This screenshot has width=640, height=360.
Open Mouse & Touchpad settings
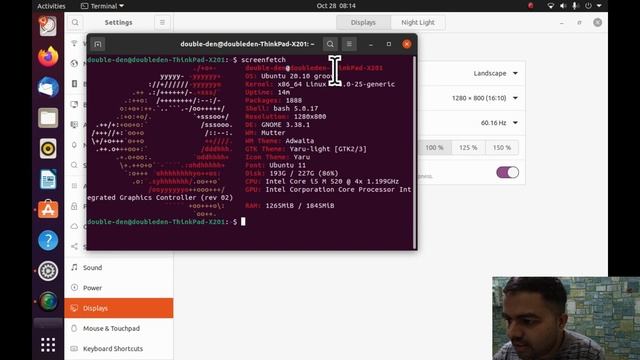tap(119, 328)
